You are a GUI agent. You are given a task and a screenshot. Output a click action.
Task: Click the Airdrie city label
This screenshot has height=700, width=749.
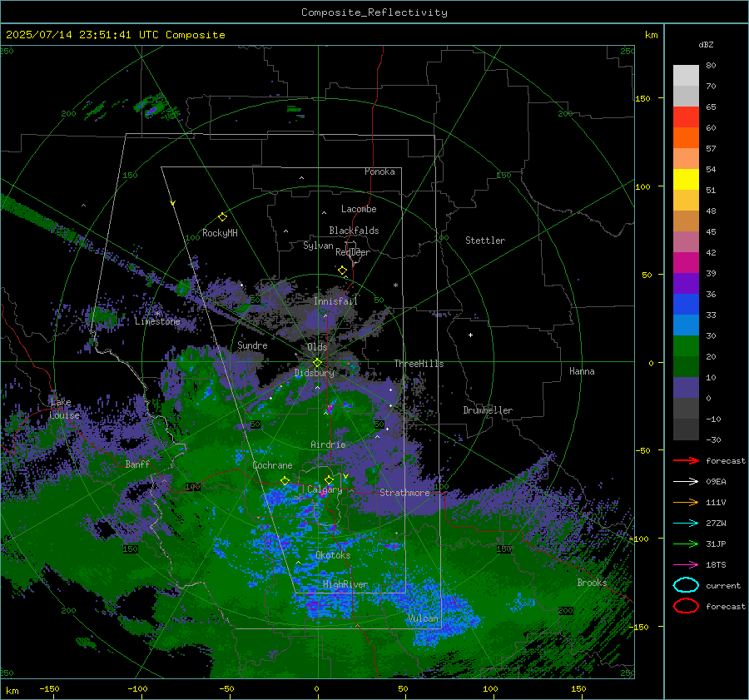coord(328,444)
